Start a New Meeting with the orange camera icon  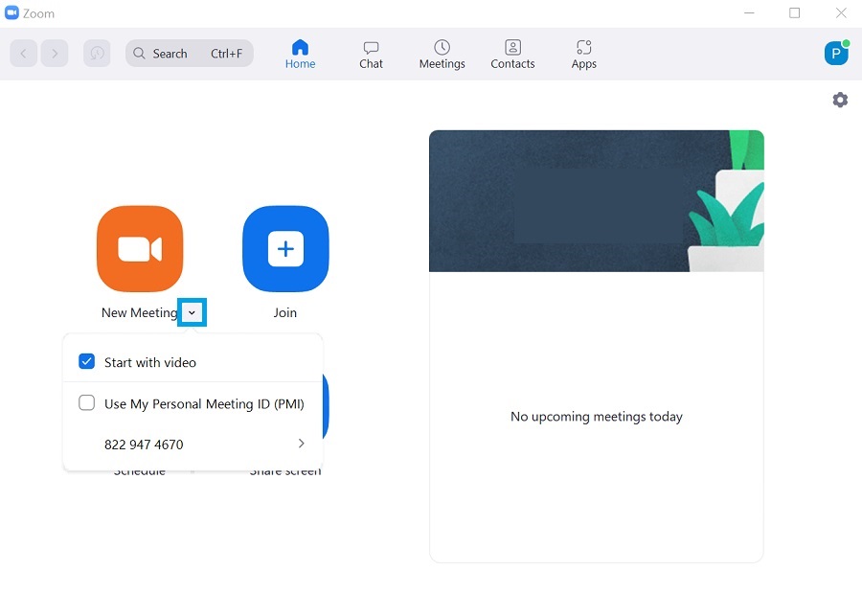point(139,248)
